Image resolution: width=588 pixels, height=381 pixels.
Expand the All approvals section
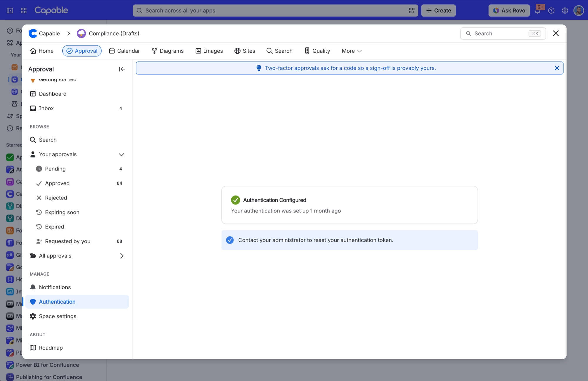click(x=121, y=256)
